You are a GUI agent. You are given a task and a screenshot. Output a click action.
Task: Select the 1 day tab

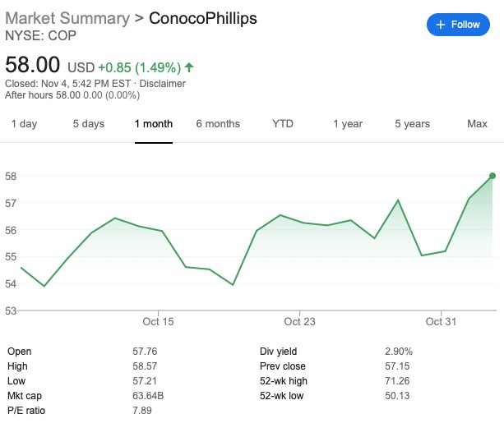pyautogui.click(x=24, y=124)
